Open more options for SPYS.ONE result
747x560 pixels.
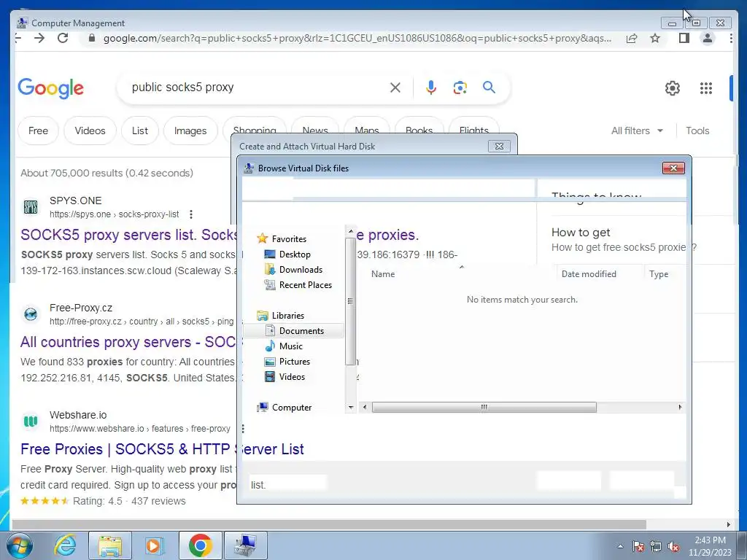pyautogui.click(x=191, y=214)
